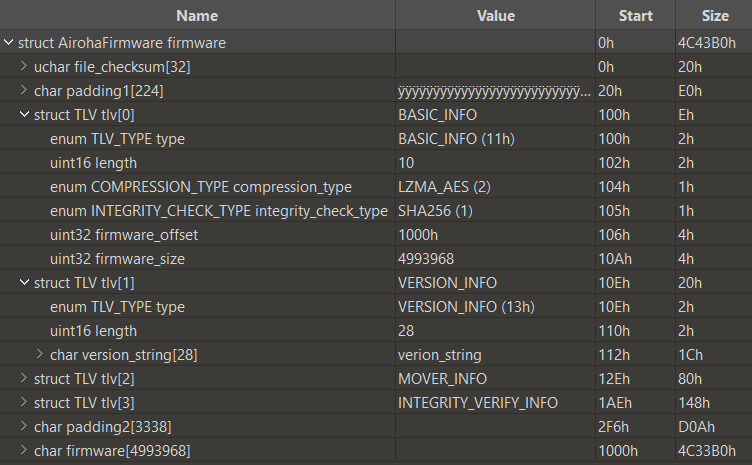Select 'enum TLV_TYPE type' under tlv[1]
This screenshot has width=752, height=465.
[x=118, y=306]
